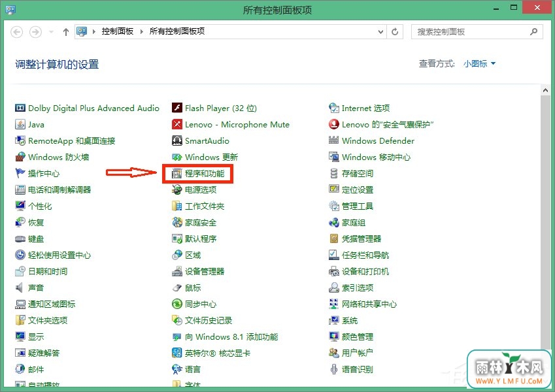Go up one level with up arrow
Viewport: 555px width, 392px height.
(66, 32)
